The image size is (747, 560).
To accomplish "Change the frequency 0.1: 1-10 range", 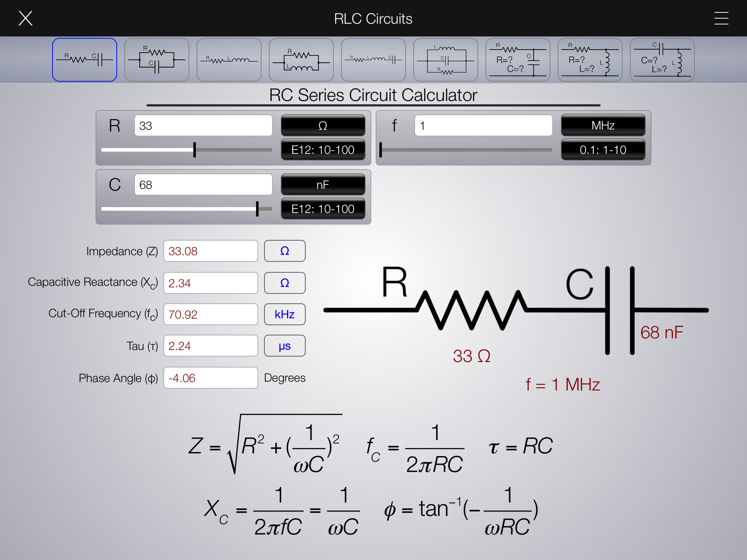I will click(x=603, y=149).
